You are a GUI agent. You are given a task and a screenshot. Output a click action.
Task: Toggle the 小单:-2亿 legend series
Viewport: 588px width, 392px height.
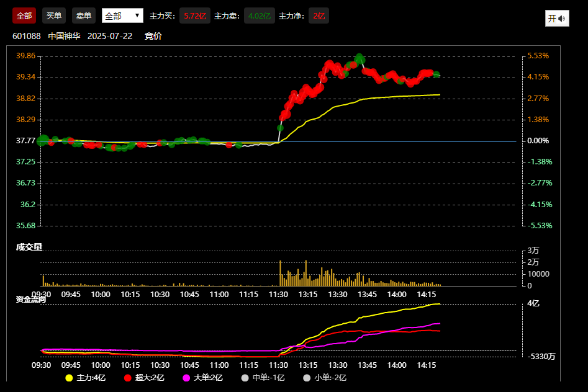[x=325, y=378]
